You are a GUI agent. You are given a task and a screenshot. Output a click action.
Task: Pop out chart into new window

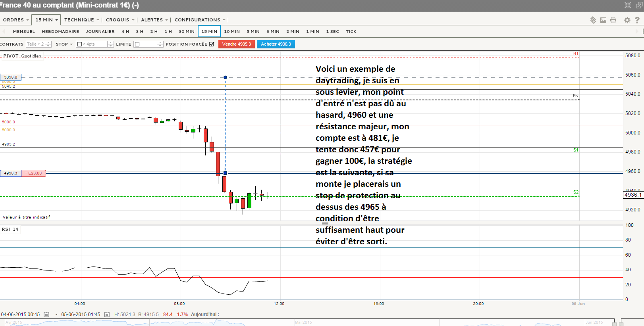point(639,5)
